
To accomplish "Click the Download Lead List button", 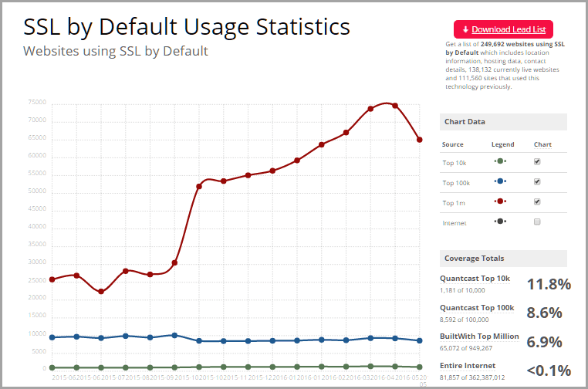I will click(503, 29).
